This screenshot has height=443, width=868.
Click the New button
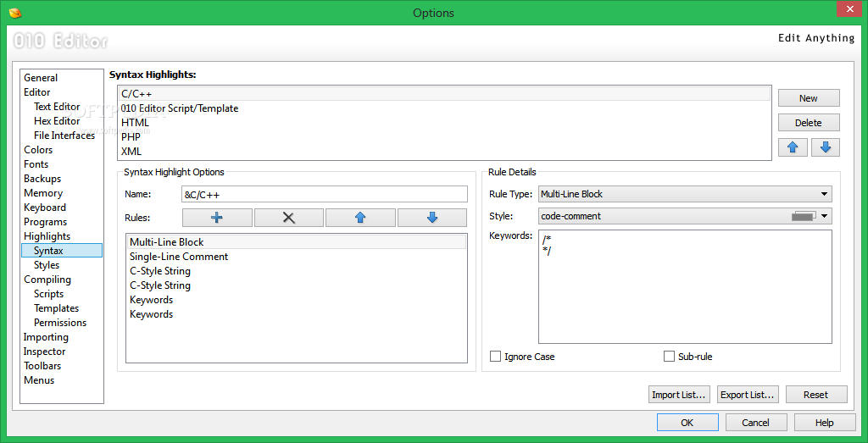tap(809, 98)
